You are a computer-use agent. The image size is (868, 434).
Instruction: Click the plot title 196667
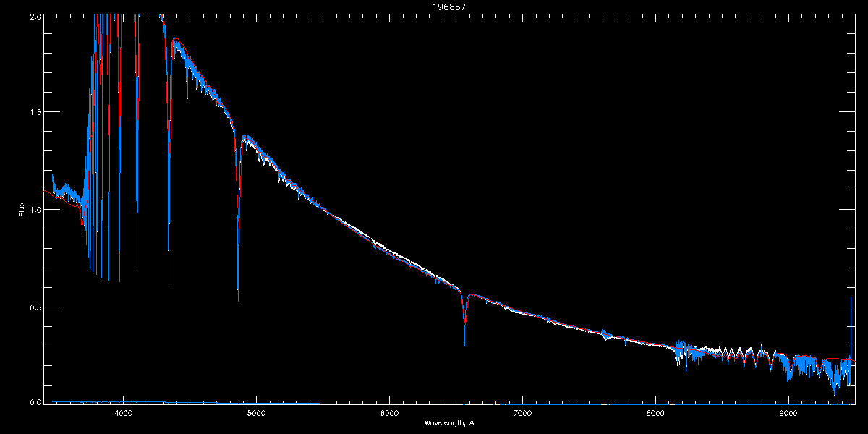[x=449, y=7]
